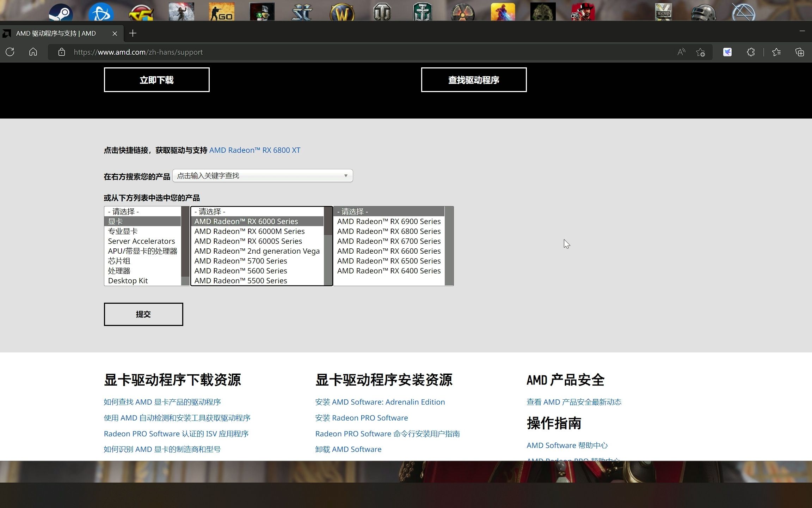
Task: Open 查看 AMD 产品安全最新动态 link
Action: click(x=574, y=402)
